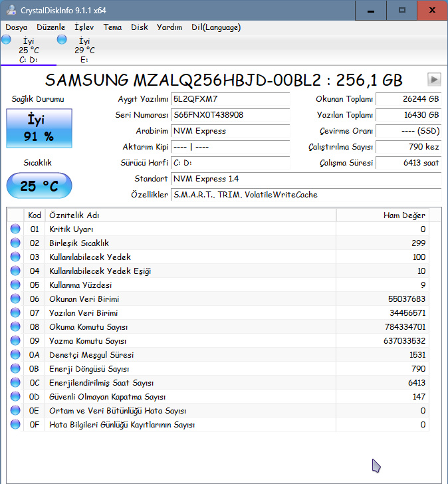Click the Yazılan Toplamı value 16430 GB
448x484 pixels.
point(409,115)
